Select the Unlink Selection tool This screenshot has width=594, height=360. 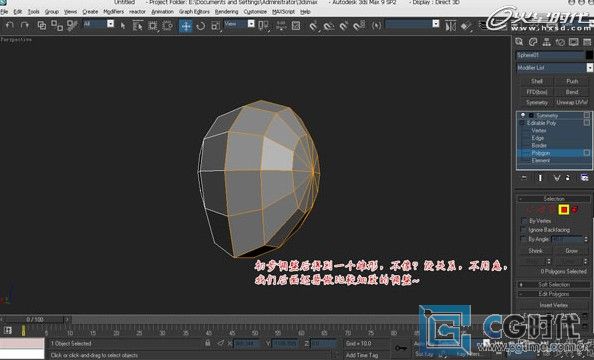tap(56, 25)
